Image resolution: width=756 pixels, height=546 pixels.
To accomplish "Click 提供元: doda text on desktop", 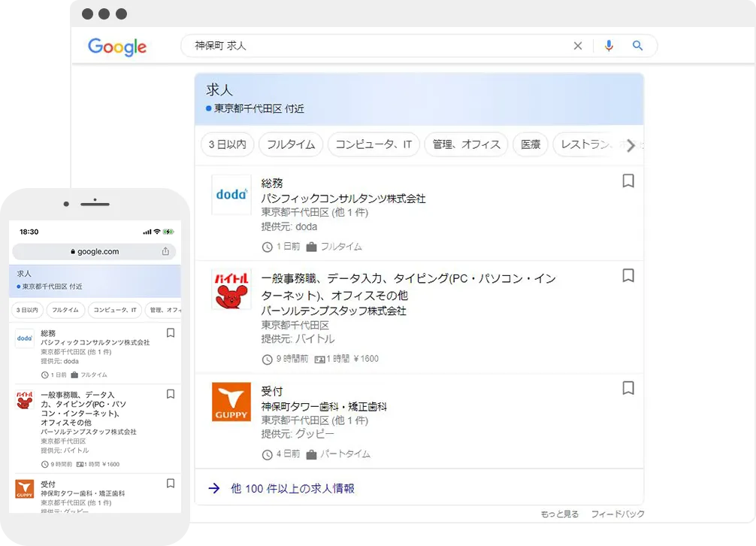I will 289,226.
